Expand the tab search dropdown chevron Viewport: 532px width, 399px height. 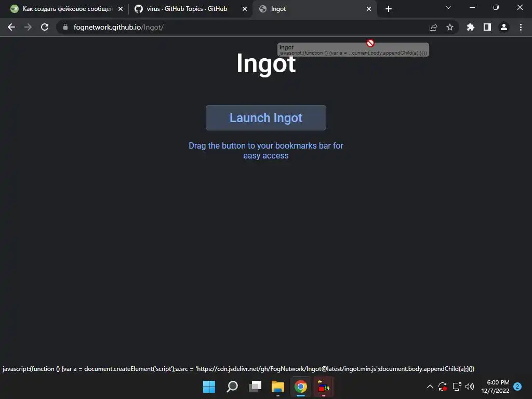click(x=448, y=7)
